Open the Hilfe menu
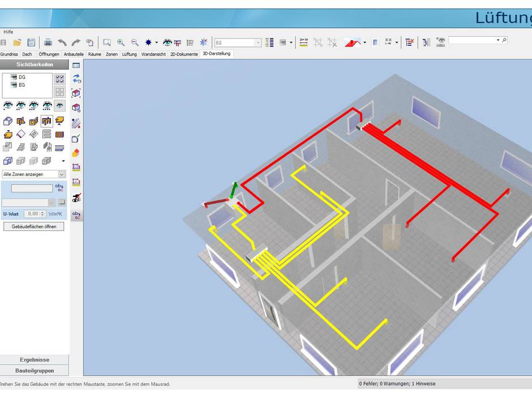Screen dimensions: 532x399 pyautogui.click(x=8, y=32)
